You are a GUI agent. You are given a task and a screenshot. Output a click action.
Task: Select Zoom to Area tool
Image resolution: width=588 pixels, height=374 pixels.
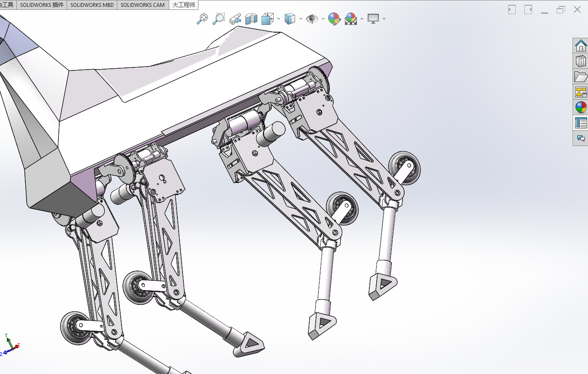click(x=219, y=18)
